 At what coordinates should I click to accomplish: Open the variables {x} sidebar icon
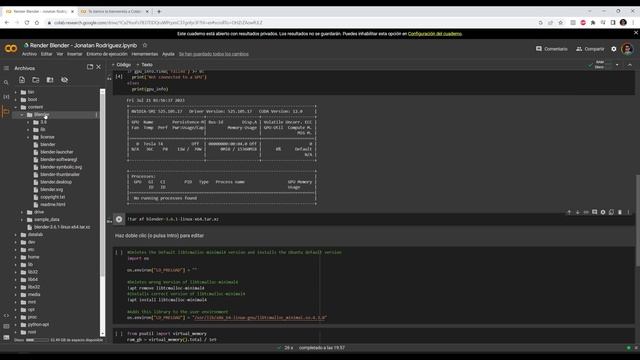pyautogui.click(x=6, y=97)
